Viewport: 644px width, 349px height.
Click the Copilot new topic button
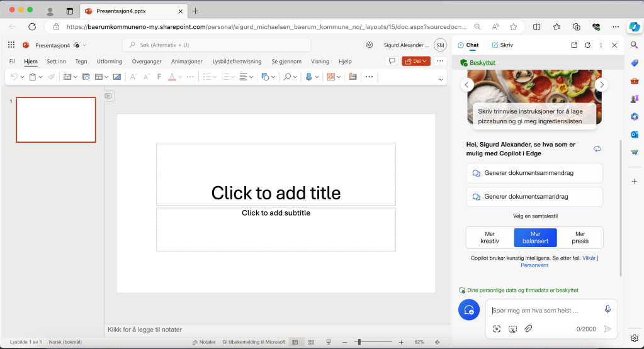[x=468, y=310]
